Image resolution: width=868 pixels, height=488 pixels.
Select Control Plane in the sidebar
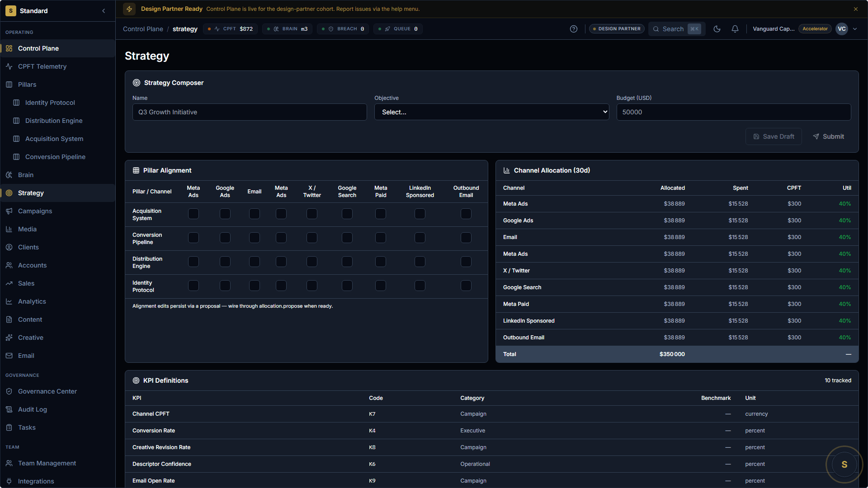point(57,48)
